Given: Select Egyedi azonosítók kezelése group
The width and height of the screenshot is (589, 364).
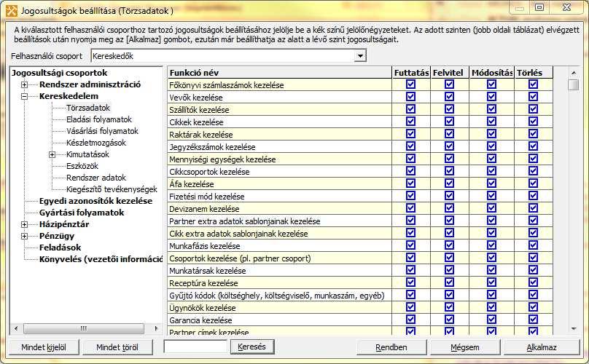Looking at the screenshot, I should pos(95,201).
